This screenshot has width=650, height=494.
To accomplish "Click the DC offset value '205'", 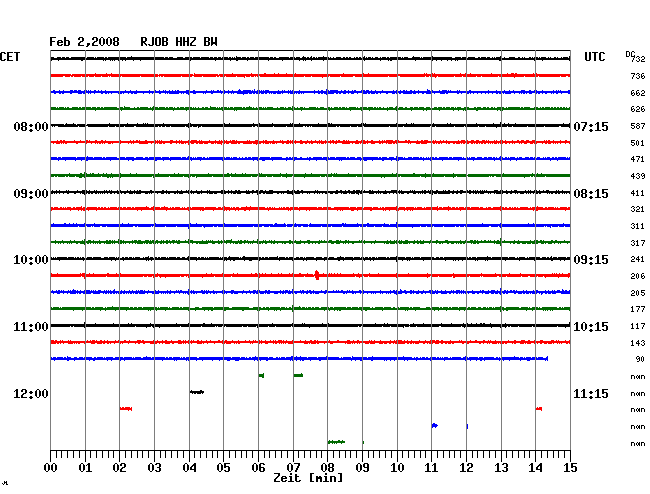I will [x=638, y=293].
